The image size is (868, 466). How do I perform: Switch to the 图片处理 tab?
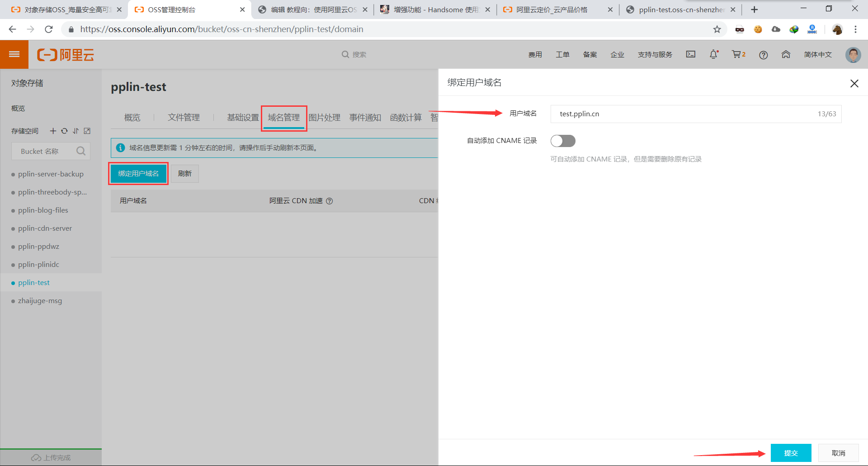pyautogui.click(x=325, y=117)
